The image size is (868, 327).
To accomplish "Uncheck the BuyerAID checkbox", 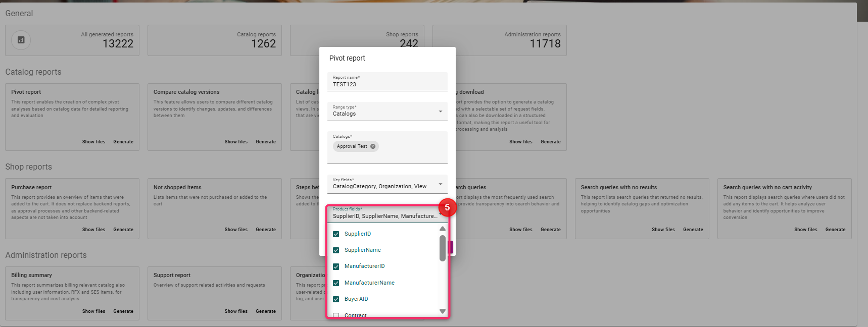I will tap(336, 299).
